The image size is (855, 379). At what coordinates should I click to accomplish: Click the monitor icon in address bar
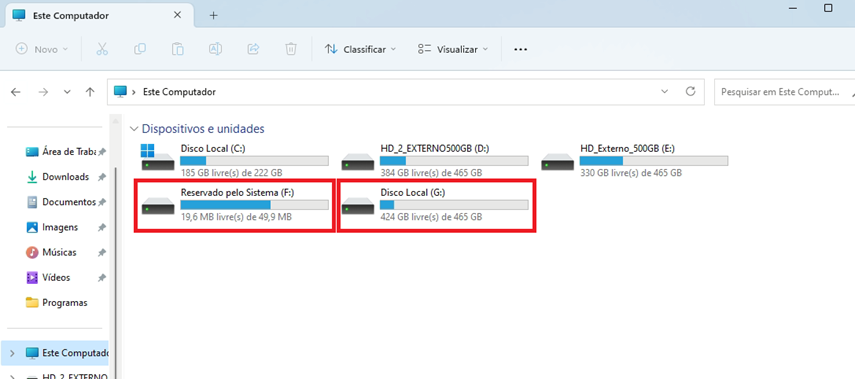pyautogui.click(x=120, y=92)
